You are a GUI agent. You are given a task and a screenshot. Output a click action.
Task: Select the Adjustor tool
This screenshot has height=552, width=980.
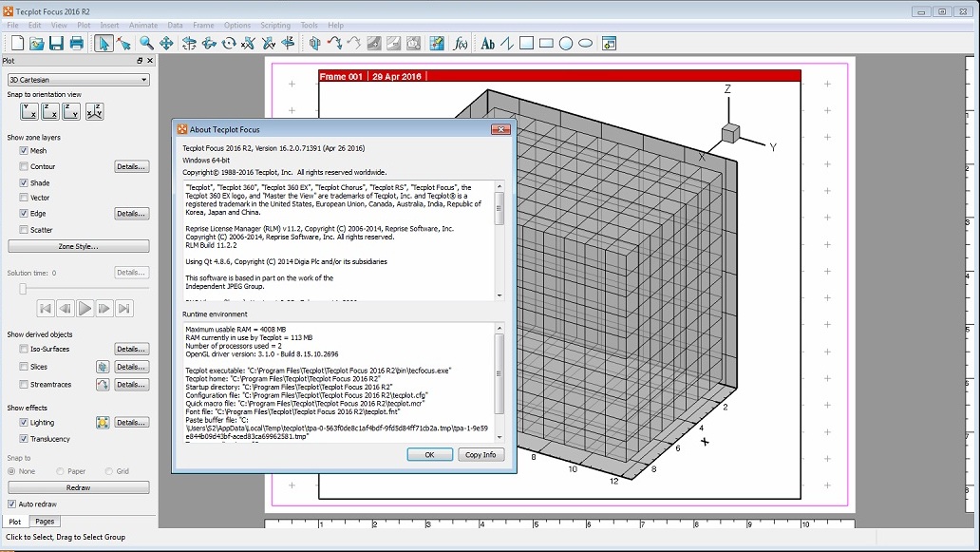[x=123, y=43]
